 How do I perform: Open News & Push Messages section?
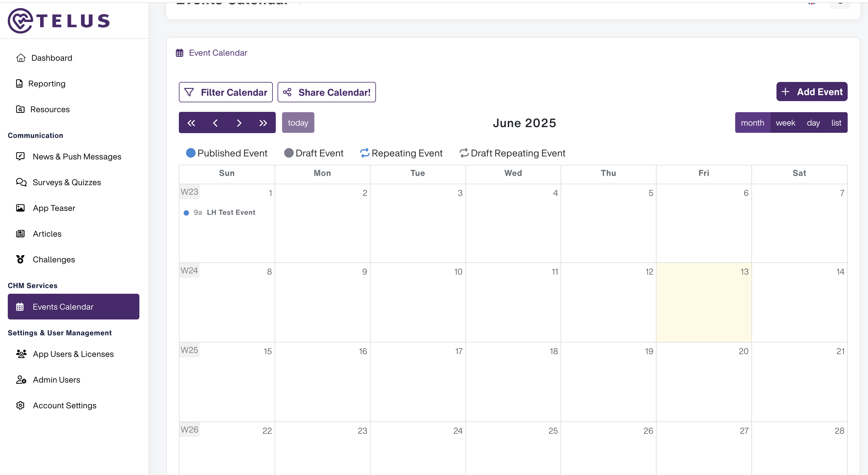click(x=77, y=157)
